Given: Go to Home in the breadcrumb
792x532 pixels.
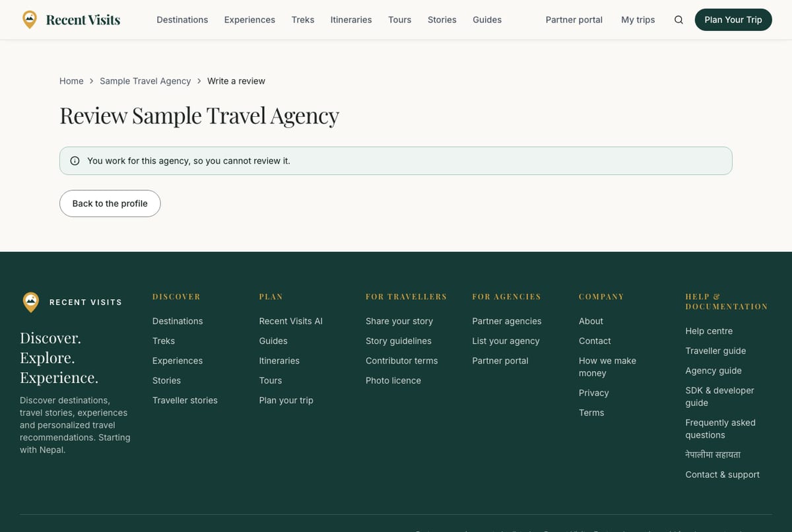Looking at the screenshot, I should click(x=71, y=81).
